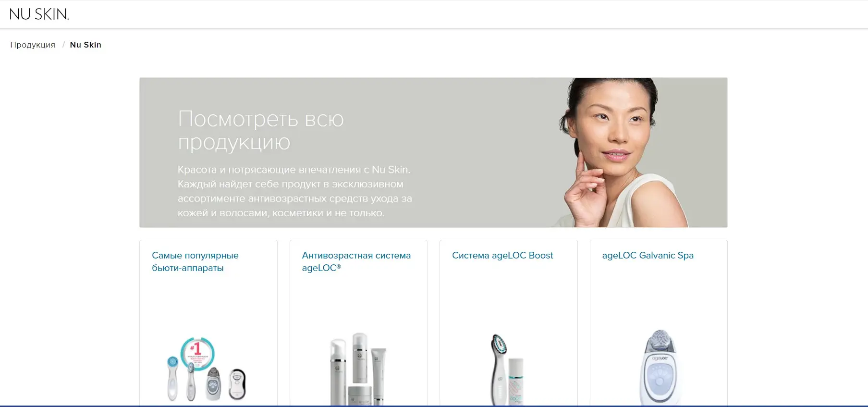Open ageLOC Galvanic Spa category link
Screen dimensions: 868x407
pyautogui.click(x=648, y=255)
